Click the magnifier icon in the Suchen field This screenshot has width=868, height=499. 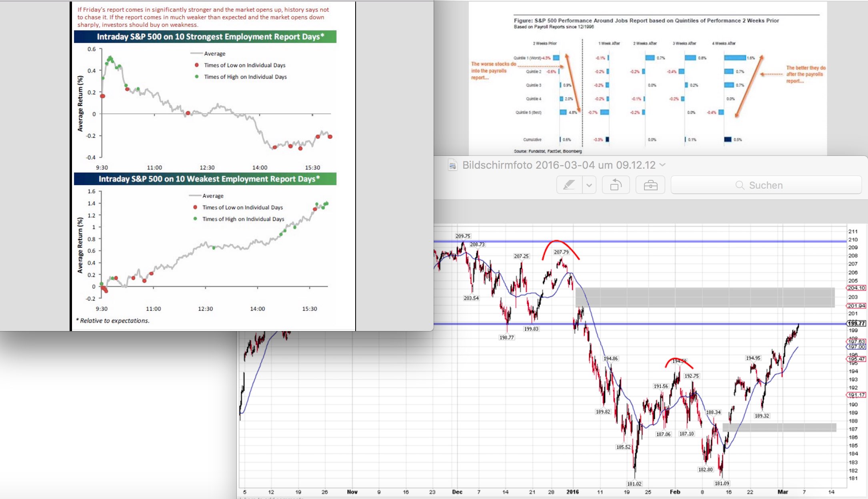[x=739, y=185]
